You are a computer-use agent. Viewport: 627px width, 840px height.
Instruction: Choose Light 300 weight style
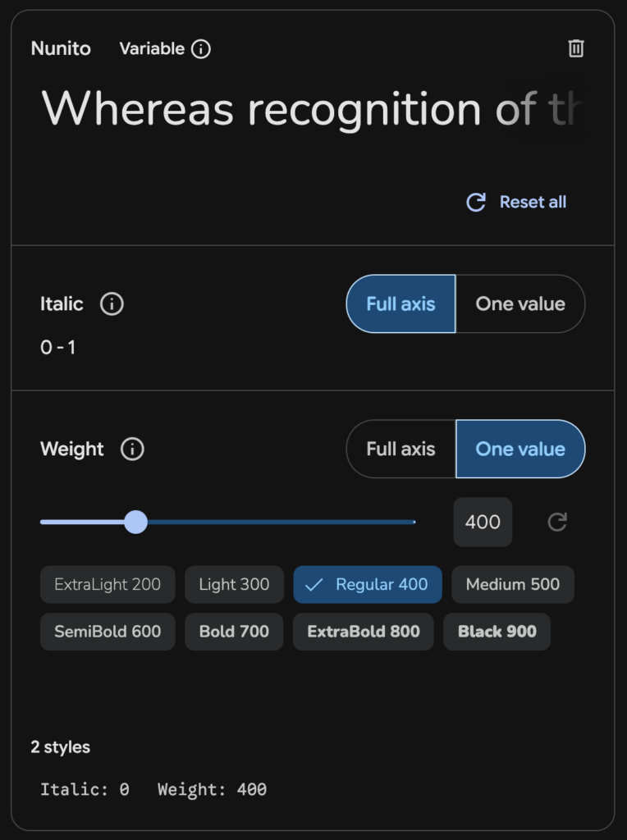tap(233, 584)
